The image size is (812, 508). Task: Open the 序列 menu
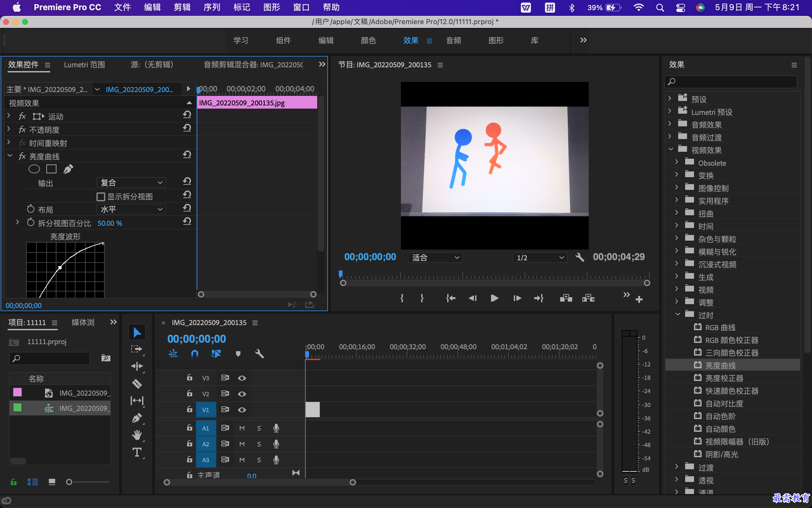(x=212, y=7)
